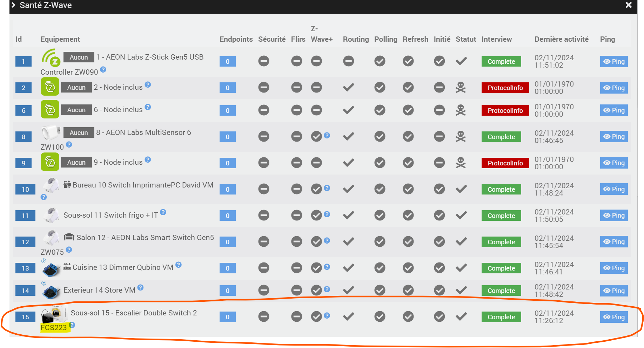Click Aucun tag on node 6 row
The height and width of the screenshot is (348, 644).
76,110
